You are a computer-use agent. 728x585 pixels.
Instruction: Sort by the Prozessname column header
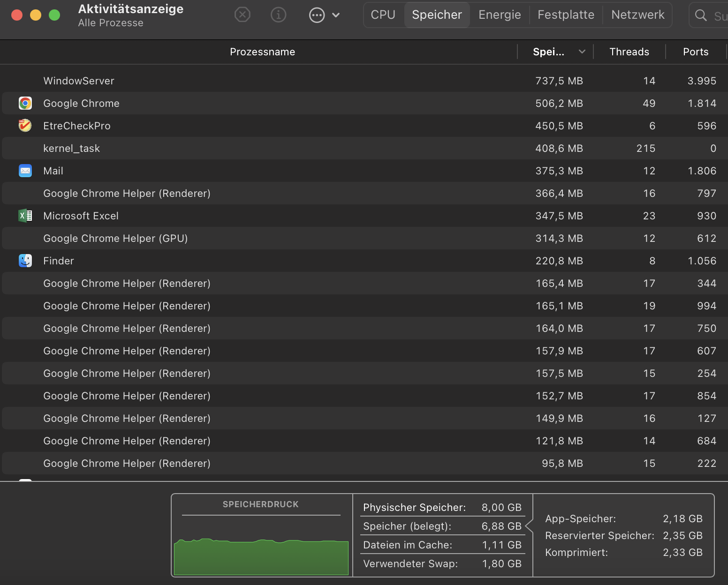click(262, 52)
